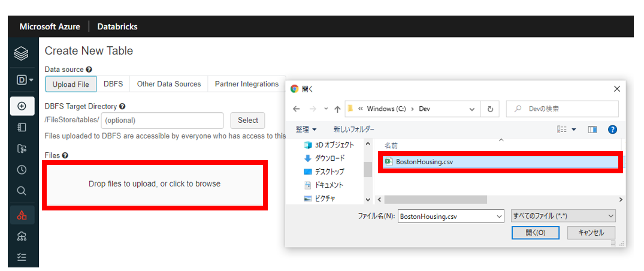
Task: Go up one folder level in file dialog
Action: pos(338,109)
